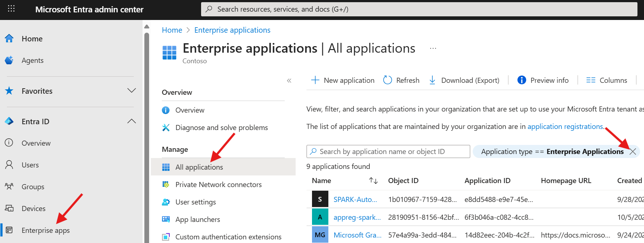Open User settings in Manage menu
The height and width of the screenshot is (243, 644).
195,202
